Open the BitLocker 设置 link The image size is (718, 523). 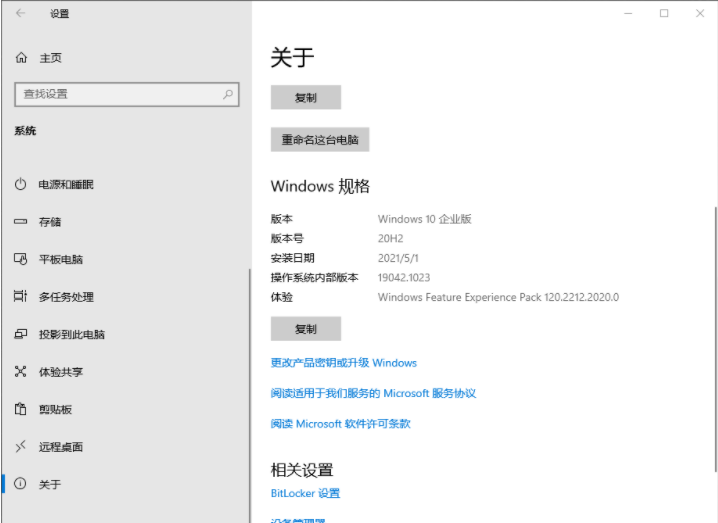(305, 493)
